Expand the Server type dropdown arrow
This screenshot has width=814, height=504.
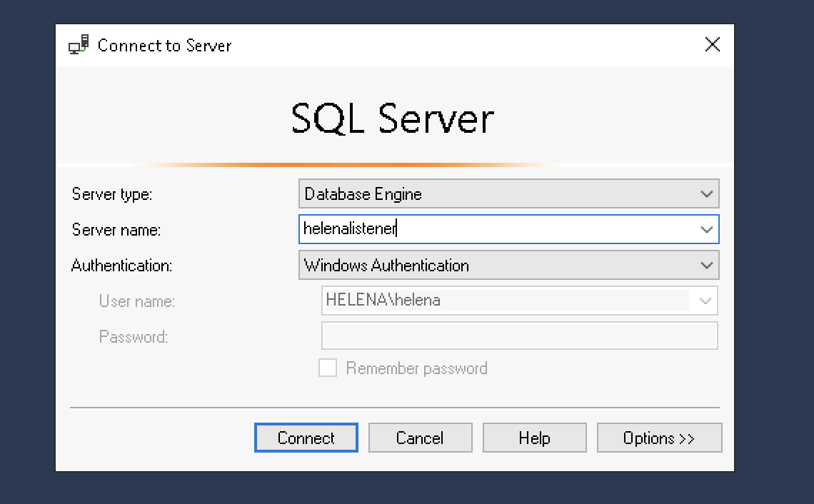(x=706, y=194)
